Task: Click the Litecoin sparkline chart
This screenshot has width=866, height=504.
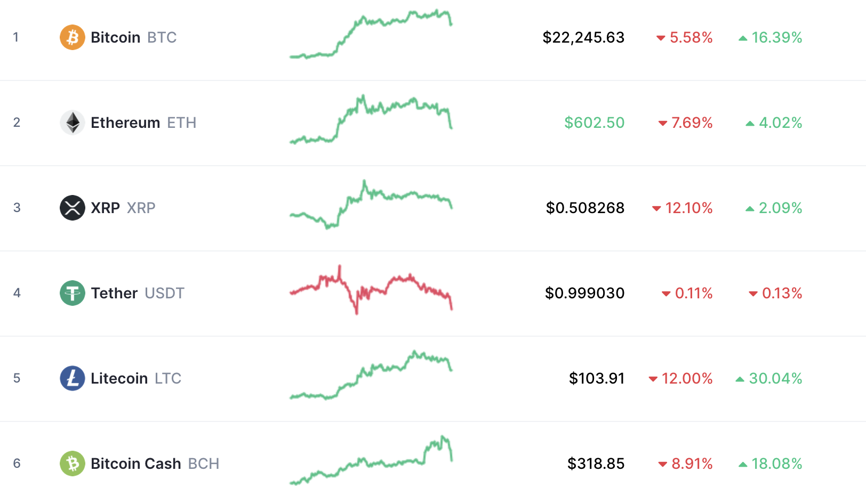Action: [x=371, y=375]
